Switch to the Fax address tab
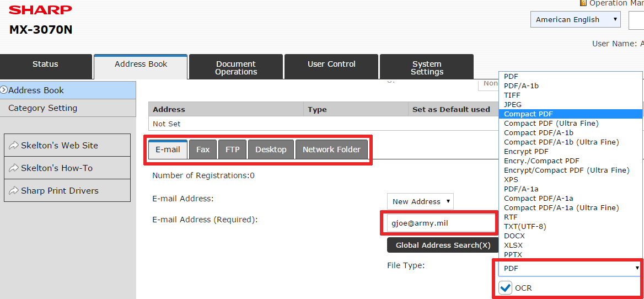This screenshot has width=644, height=299. point(203,149)
